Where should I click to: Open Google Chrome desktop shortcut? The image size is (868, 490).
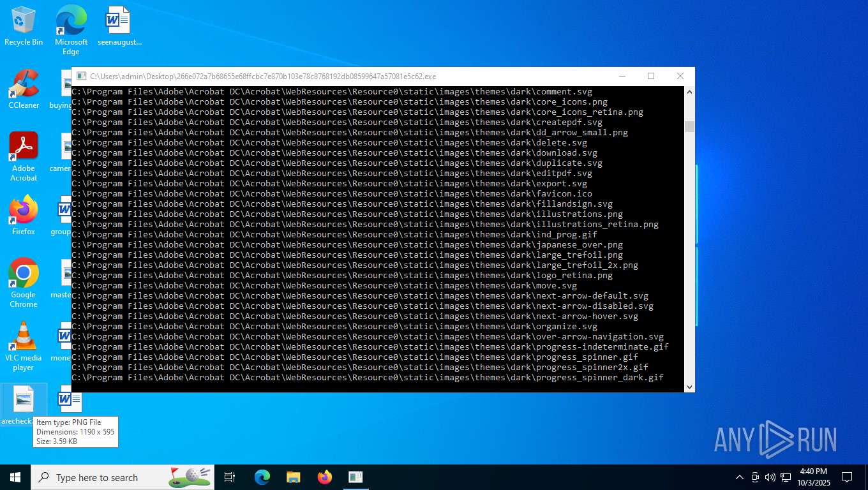[x=24, y=283]
